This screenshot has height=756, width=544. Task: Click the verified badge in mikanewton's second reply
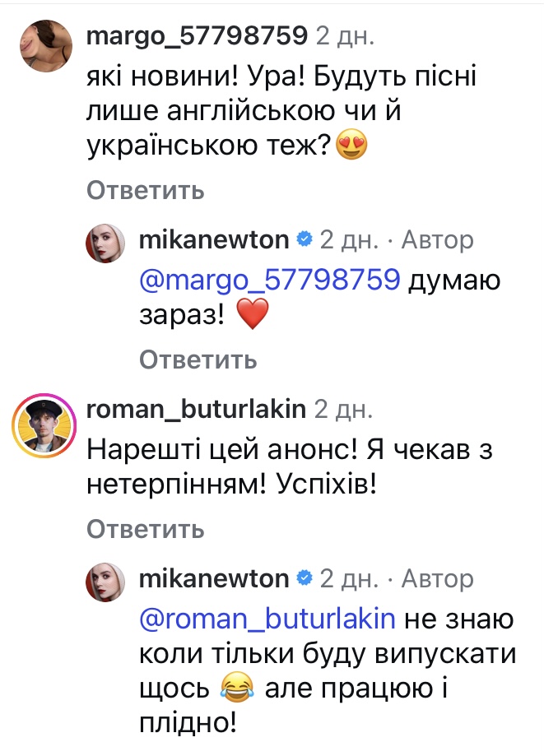pyautogui.click(x=304, y=579)
